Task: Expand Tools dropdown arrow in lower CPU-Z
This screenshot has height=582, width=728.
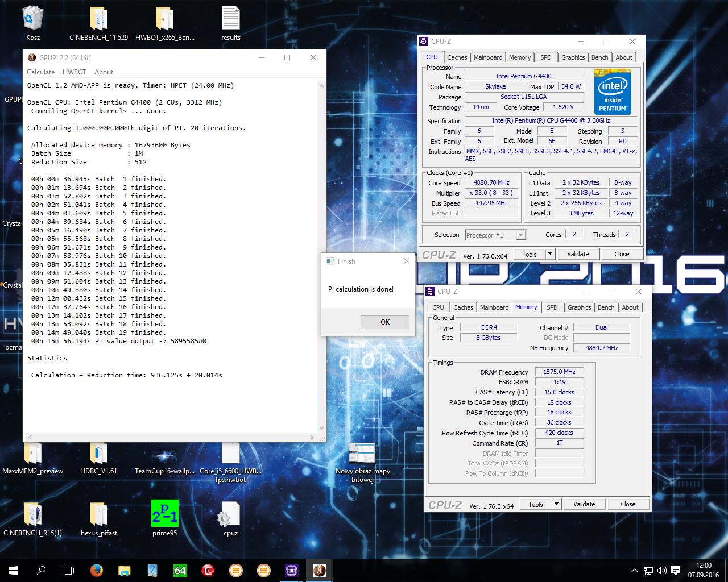Action: coord(556,504)
